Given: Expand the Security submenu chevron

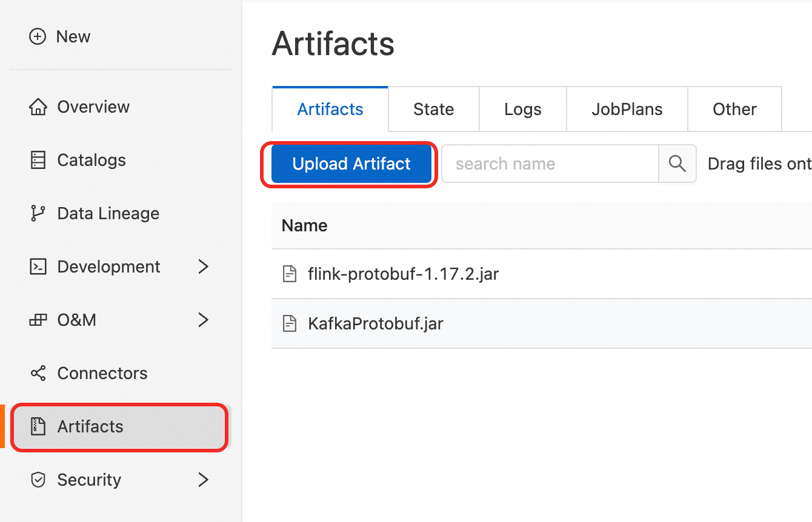Looking at the screenshot, I should (x=204, y=480).
